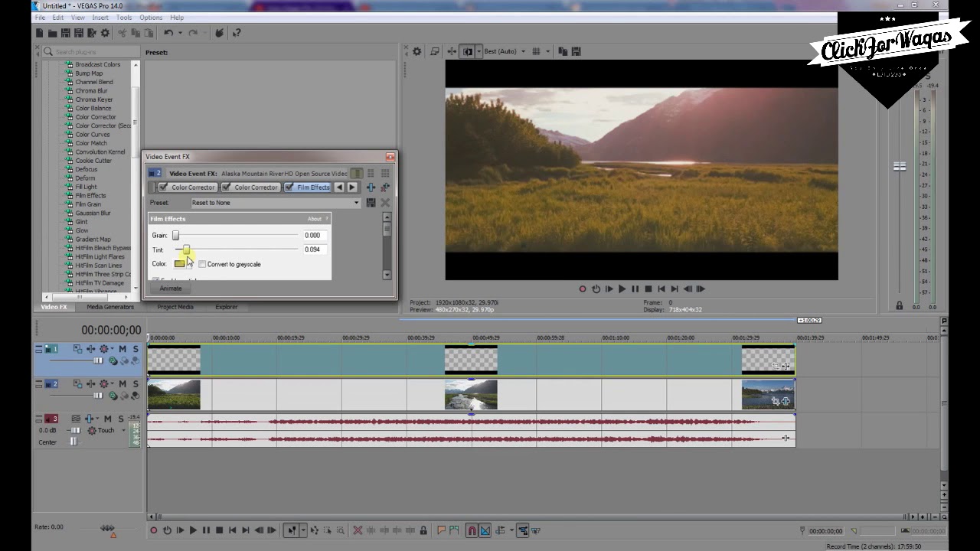Click About link in Film Effects

point(315,219)
